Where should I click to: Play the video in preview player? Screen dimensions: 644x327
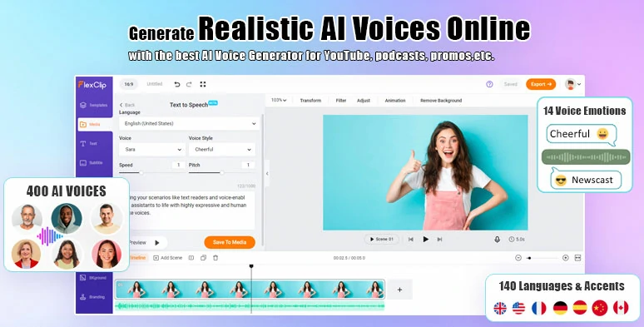click(425, 239)
